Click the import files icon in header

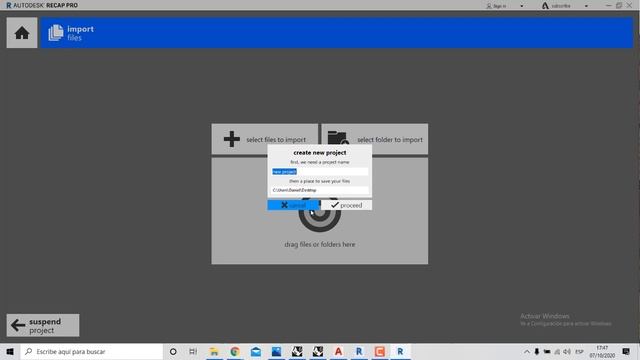(x=56, y=33)
